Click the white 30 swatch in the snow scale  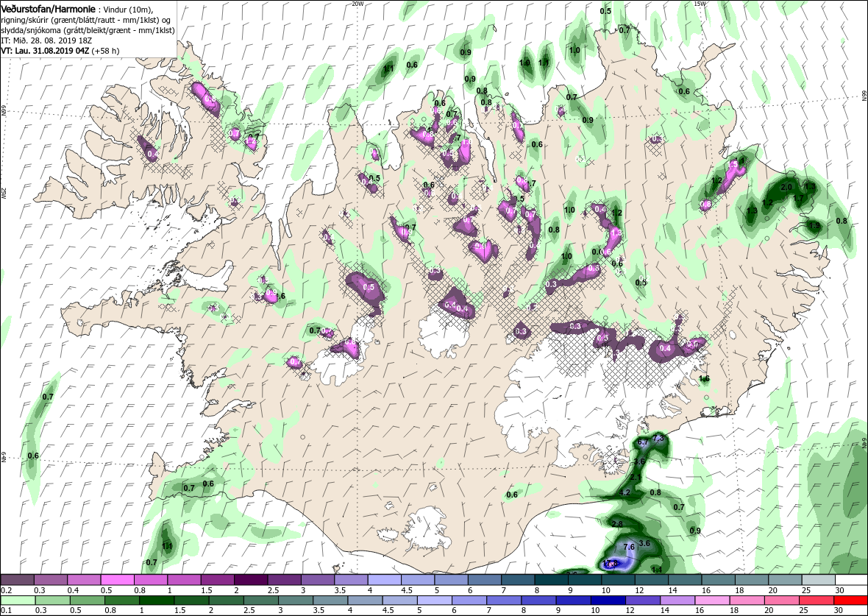click(x=851, y=579)
